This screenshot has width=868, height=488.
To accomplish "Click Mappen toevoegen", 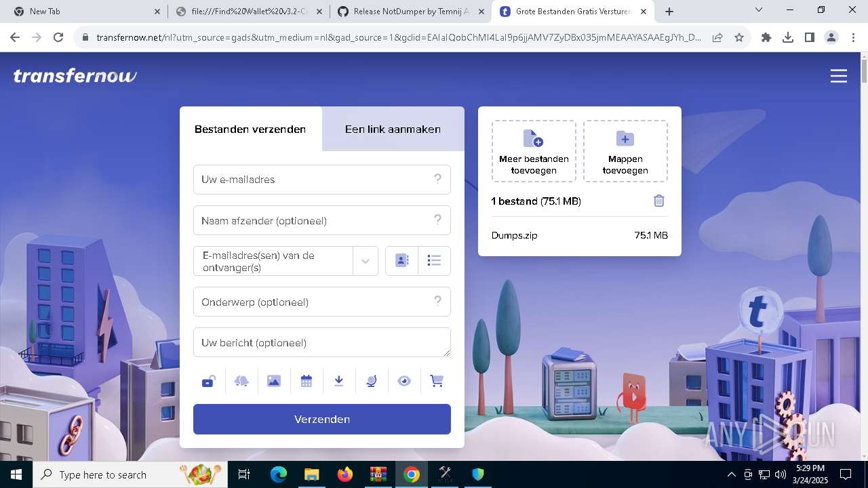I will tap(625, 151).
